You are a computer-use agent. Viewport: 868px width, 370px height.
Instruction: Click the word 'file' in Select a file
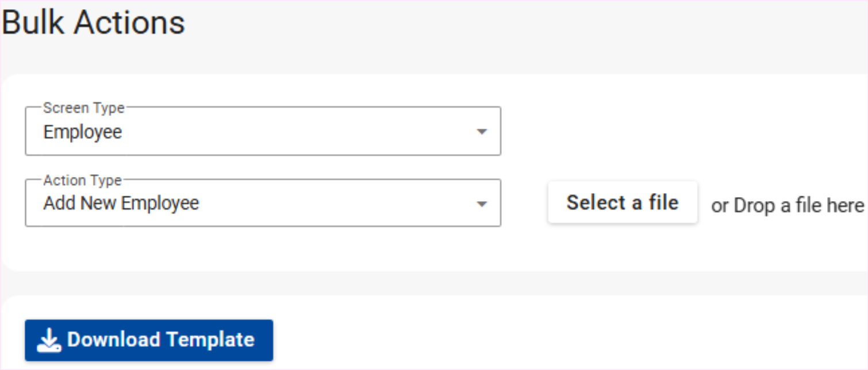tap(663, 203)
